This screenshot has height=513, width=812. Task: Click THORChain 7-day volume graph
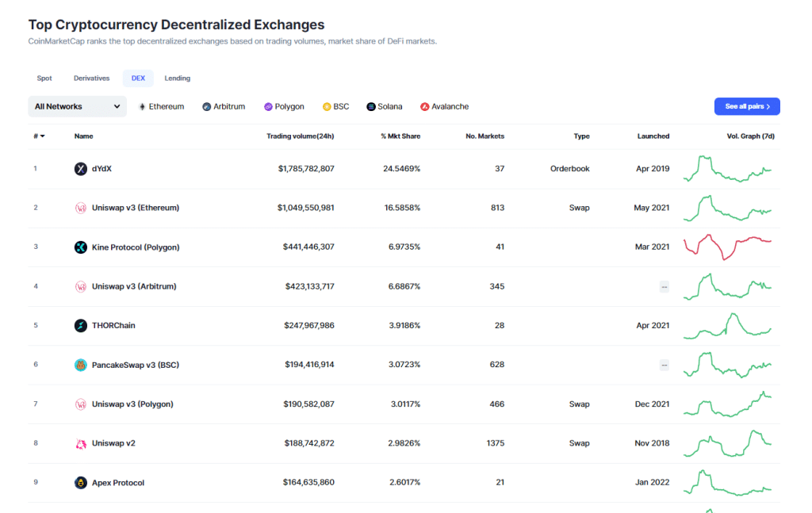pyautogui.click(x=728, y=326)
